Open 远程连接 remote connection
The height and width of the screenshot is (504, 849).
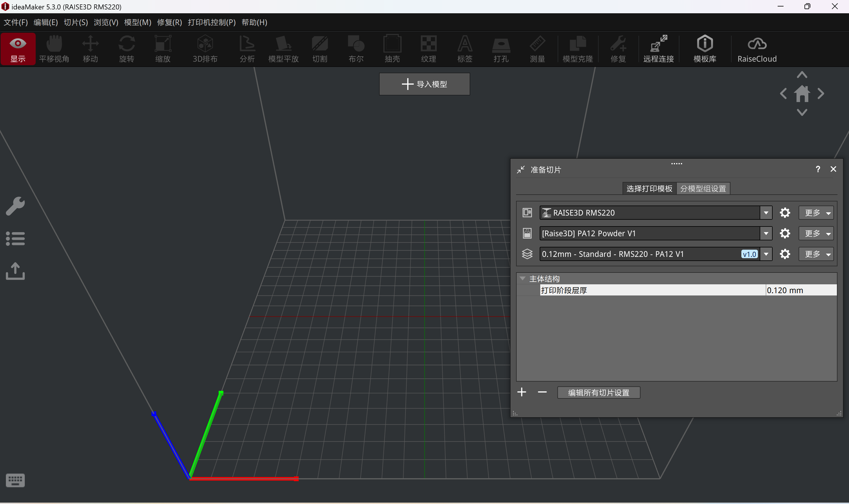tap(658, 49)
